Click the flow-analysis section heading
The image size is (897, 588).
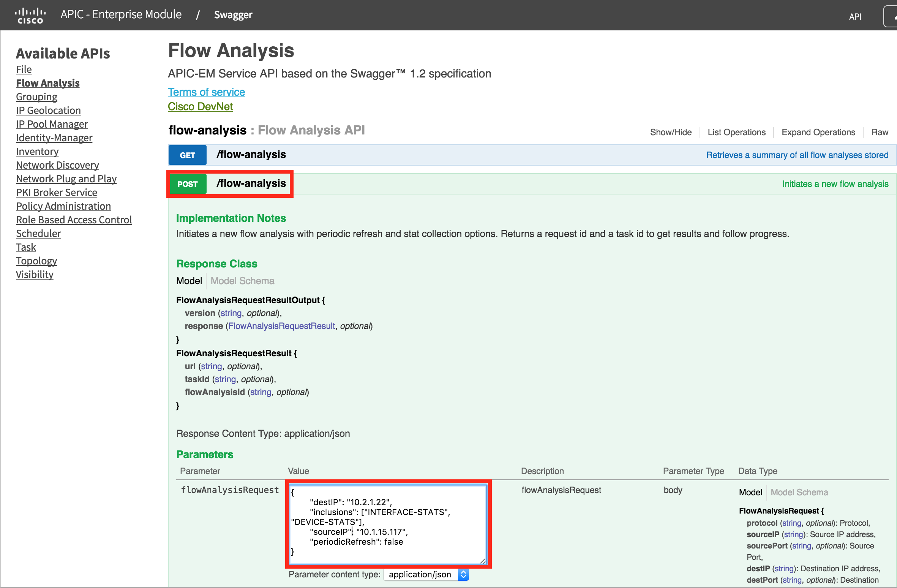(207, 130)
